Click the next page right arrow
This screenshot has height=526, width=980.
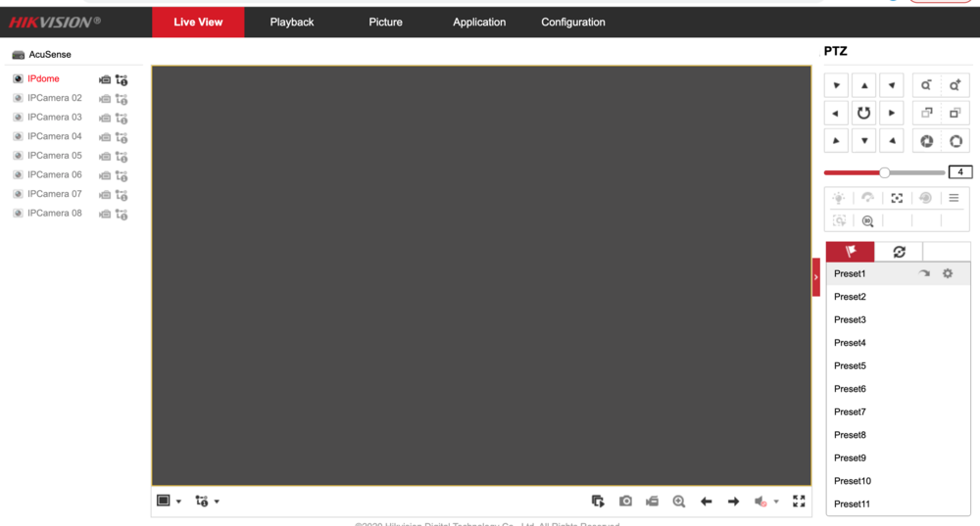click(733, 502)
